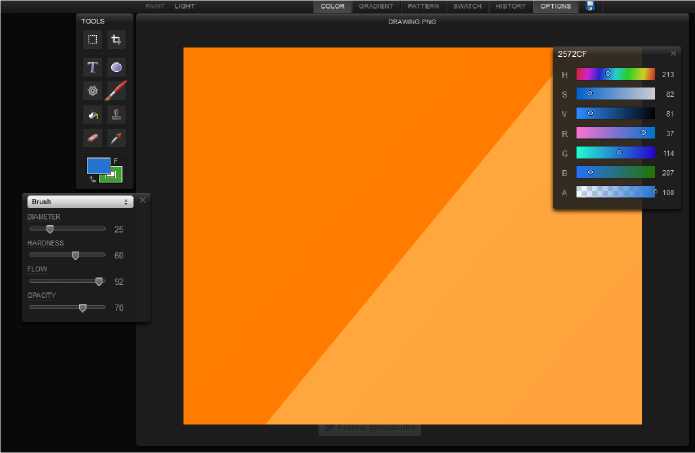
Task: Open the History tab
Action: pos(510,6)
